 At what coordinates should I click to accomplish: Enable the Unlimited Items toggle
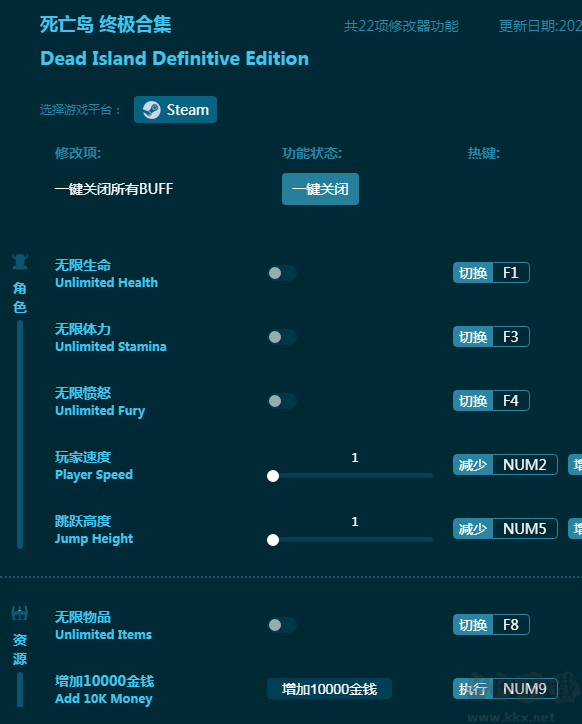282,625
